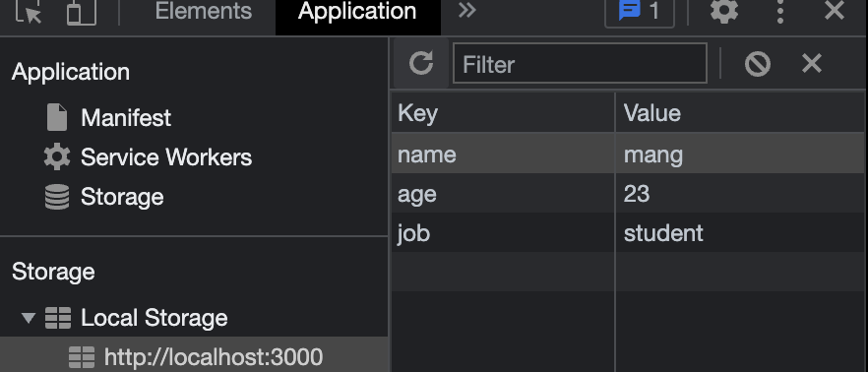Click the Storage database icon

[x=57, y=197]
